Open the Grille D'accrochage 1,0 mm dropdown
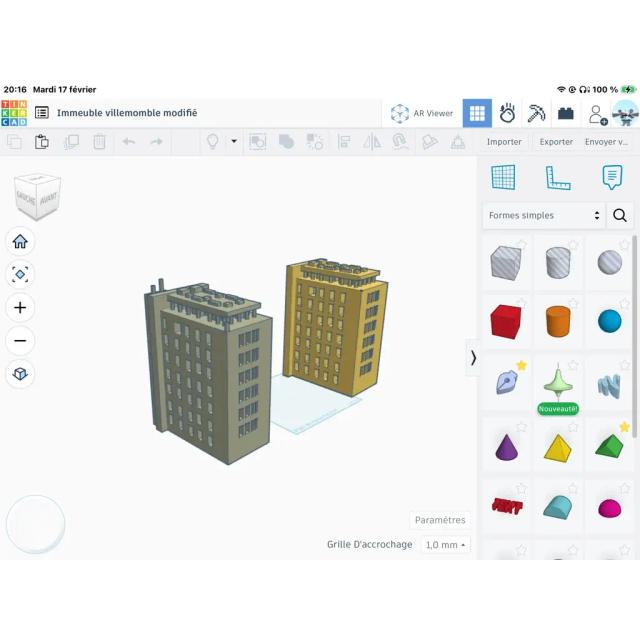The image size is (640, 640). [445, 544]
